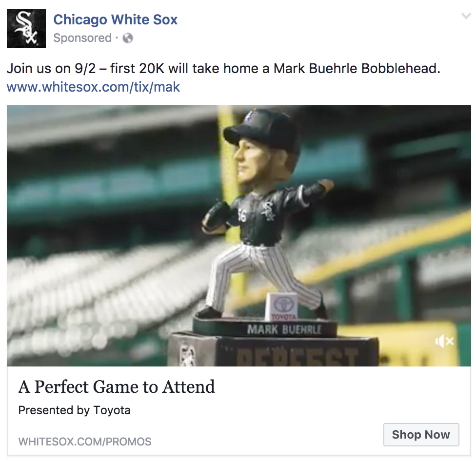The height and width of the screenshot is (462, 476).
Task: Click the MARK BUEHRLE nameplate in video
Action: (284, 329)
